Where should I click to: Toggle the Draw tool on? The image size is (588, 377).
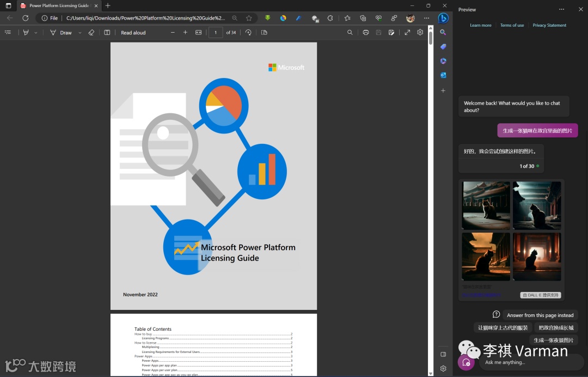pyautogui.click(x=61, y=33)
